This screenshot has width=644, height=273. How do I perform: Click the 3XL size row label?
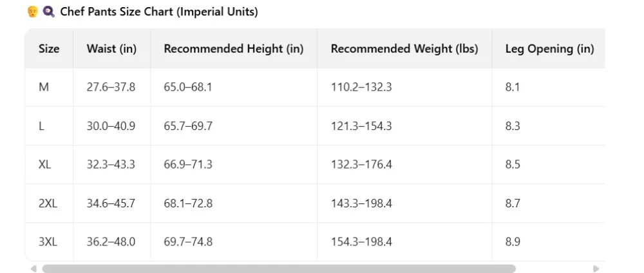click(x=48, y=242)
